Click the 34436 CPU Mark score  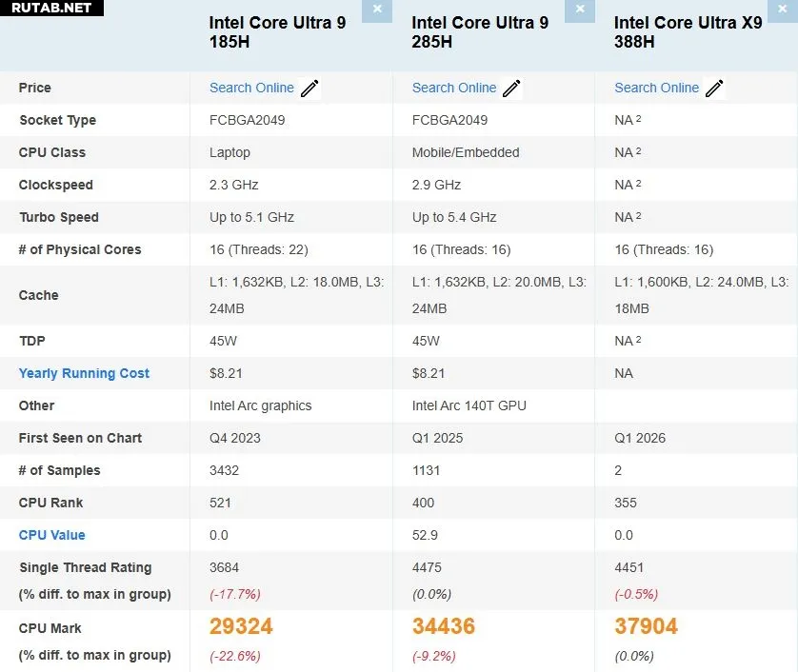point(444,626)
